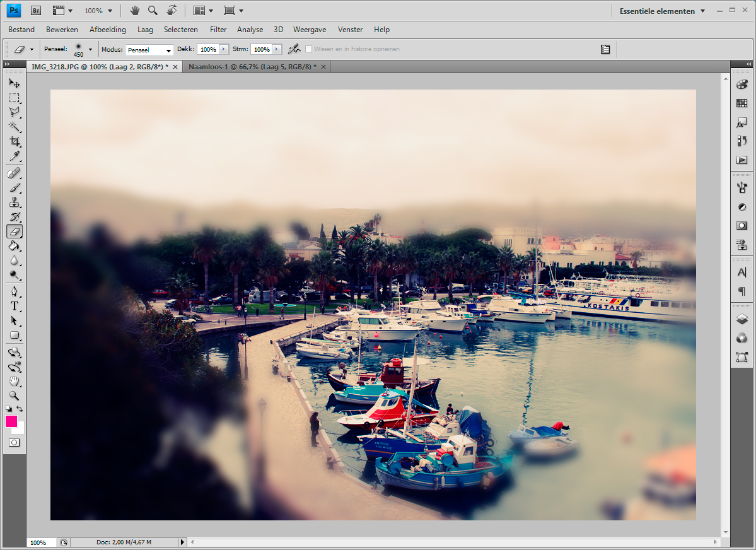Select the Hand tool in the toolbox

[x=15, y=381]
